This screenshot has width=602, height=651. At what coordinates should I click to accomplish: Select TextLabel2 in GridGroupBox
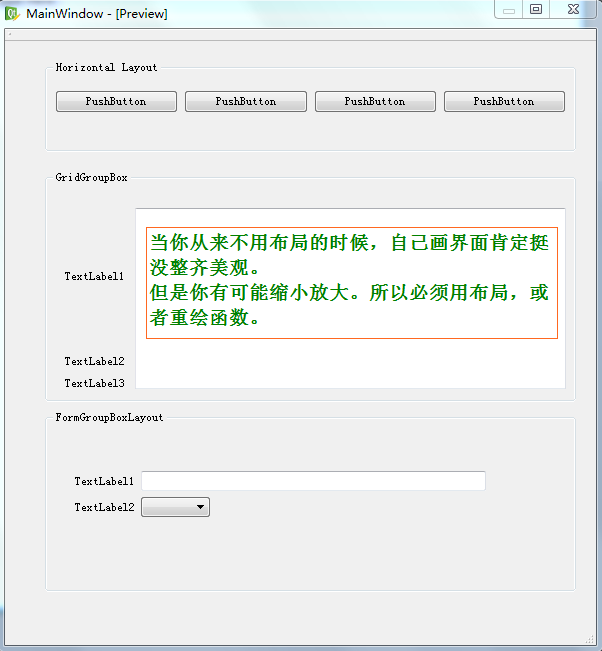[94, 361]
